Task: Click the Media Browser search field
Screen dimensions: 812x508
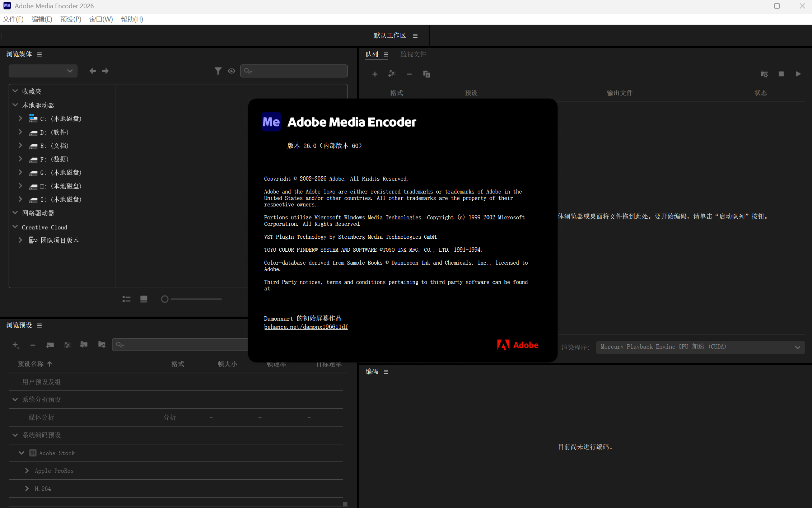Action: click(x=294, y=71)
